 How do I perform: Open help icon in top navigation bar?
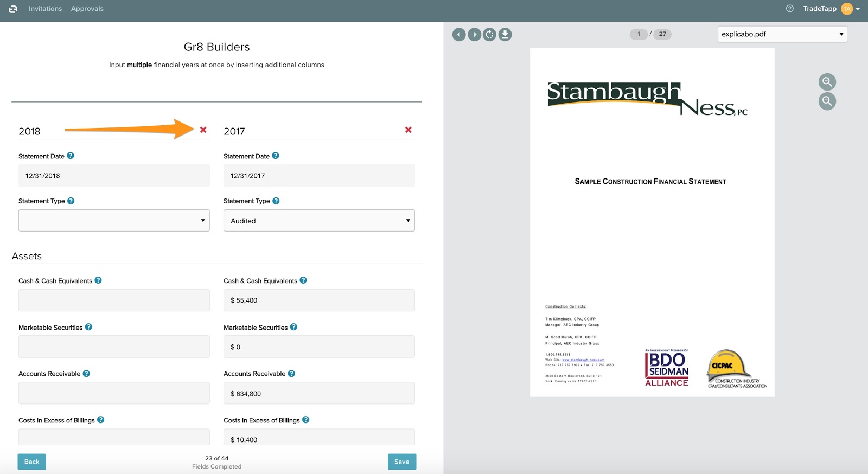pos(790,9)
